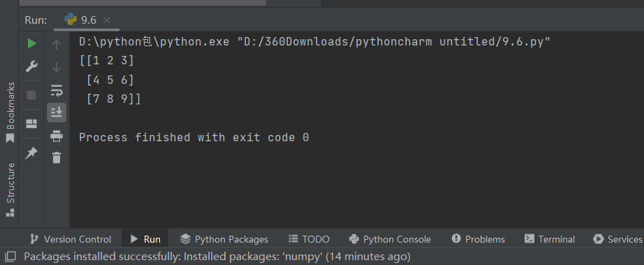The image size is (644, 265).
Task: Open the Python Packages tool window
Action: [224, 239]
